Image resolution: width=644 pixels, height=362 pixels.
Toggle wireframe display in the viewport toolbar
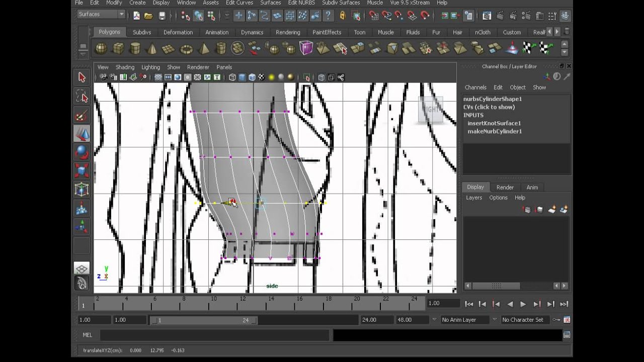click(x=232, y=77)
